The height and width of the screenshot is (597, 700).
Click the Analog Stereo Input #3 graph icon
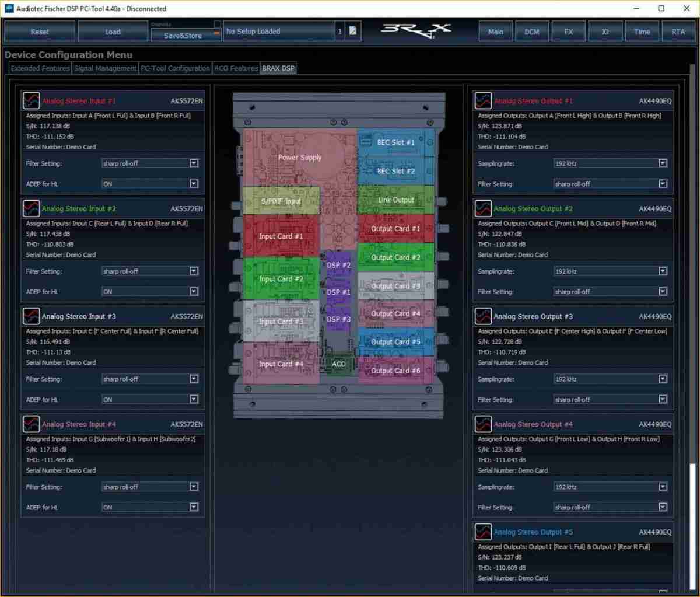31,316
